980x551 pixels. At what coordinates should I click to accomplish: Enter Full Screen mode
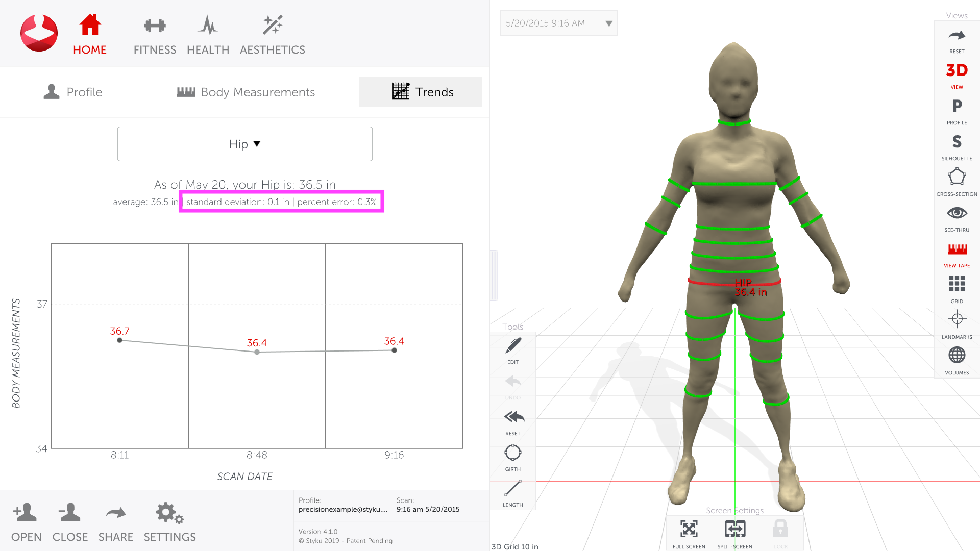click(689, 530)
